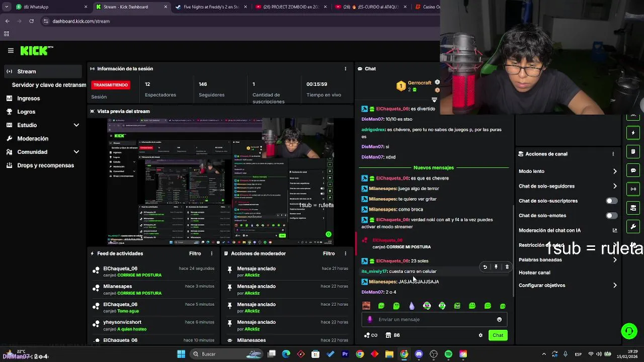
Task: Open the emoji picker in chat input
Action: click(x=499, y=319)
